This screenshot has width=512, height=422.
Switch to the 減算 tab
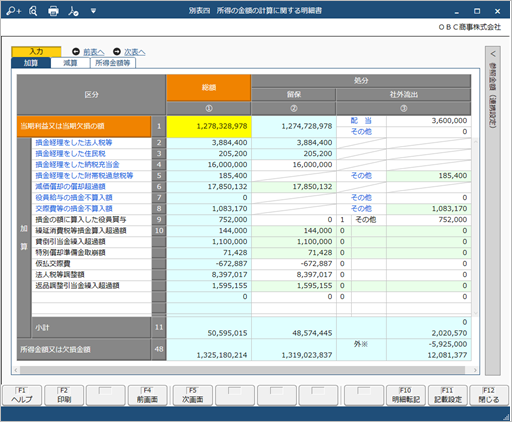tap(70, 63)
